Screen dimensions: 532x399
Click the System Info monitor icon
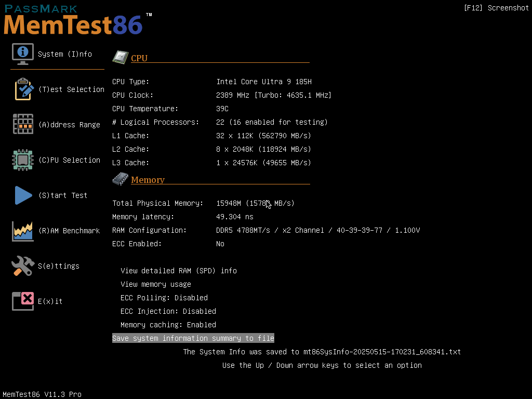click(23, 54)
